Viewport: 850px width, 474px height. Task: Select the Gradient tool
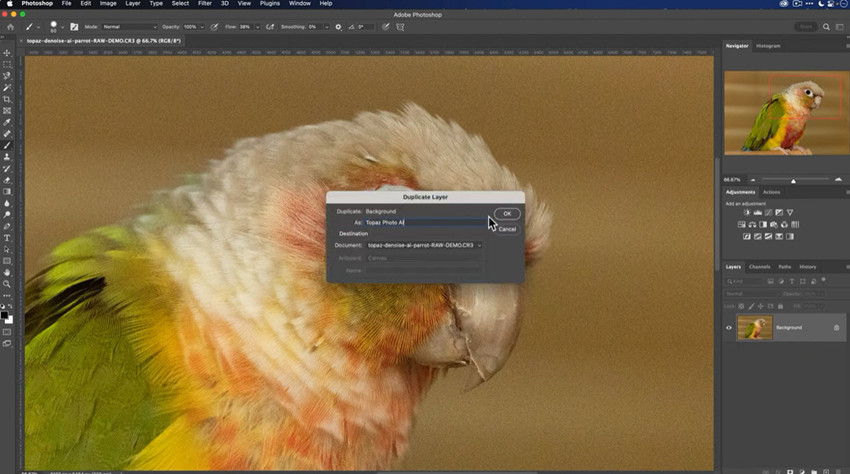7,191
